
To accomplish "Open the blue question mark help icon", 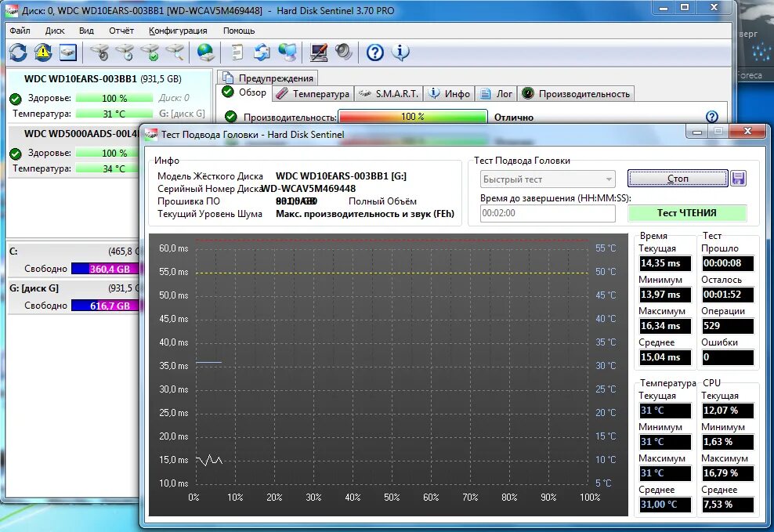I will click(375, 52).
